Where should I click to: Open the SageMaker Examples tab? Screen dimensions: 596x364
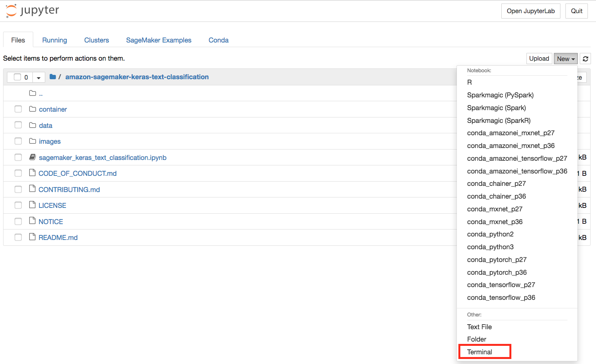[159, 40]
